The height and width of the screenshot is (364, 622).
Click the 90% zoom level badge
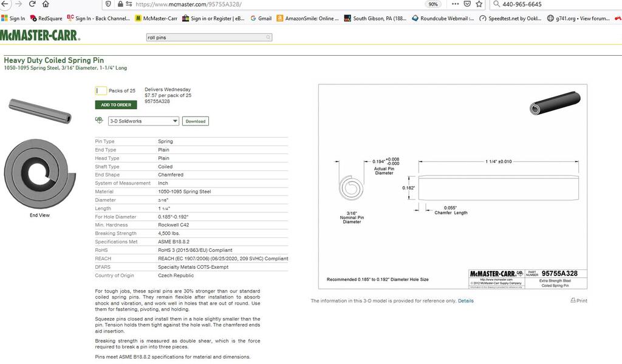point(433,4)
